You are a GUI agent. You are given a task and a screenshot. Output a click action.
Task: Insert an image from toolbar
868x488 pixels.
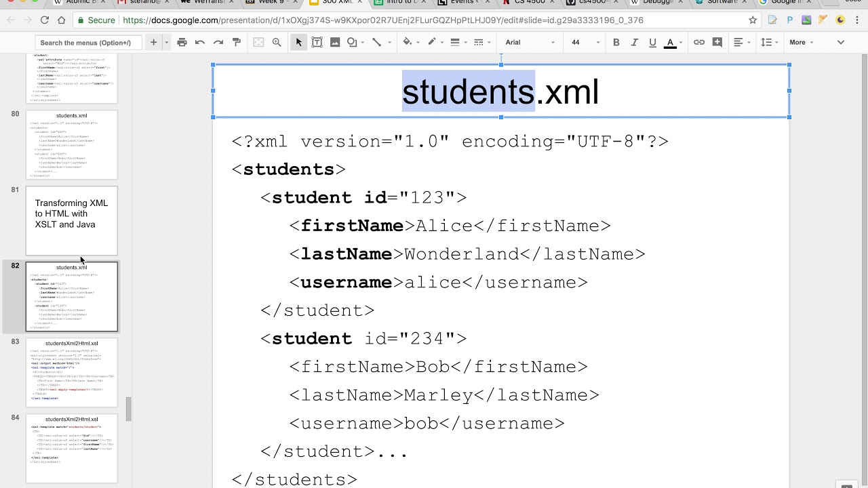coord(335,42)
